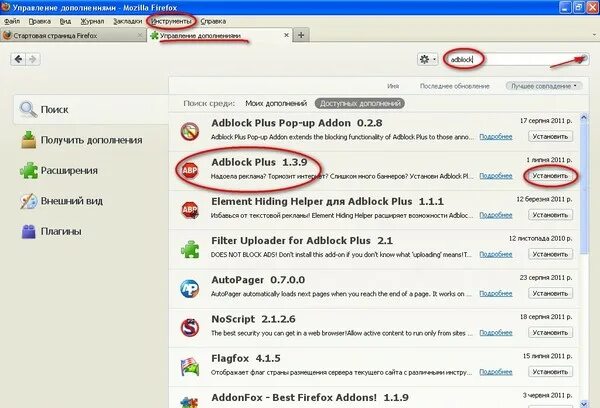Click the forward navigation arrow

point(33,59)
